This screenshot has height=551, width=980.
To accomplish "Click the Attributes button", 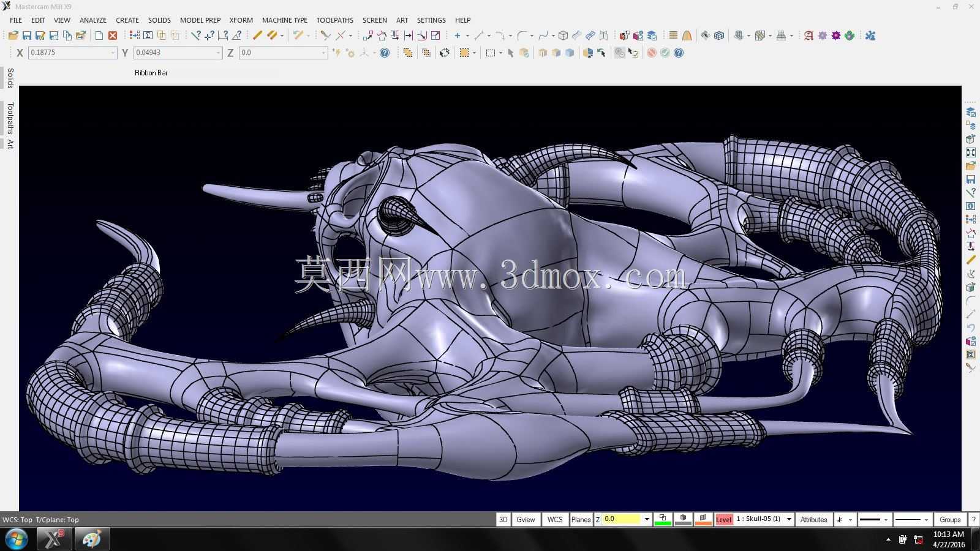I will [813, 519].
